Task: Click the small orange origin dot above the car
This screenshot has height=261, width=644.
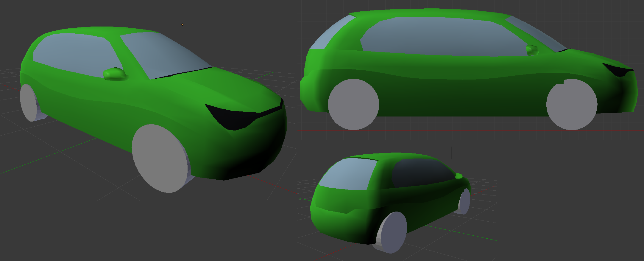Action: click(182, 24)
